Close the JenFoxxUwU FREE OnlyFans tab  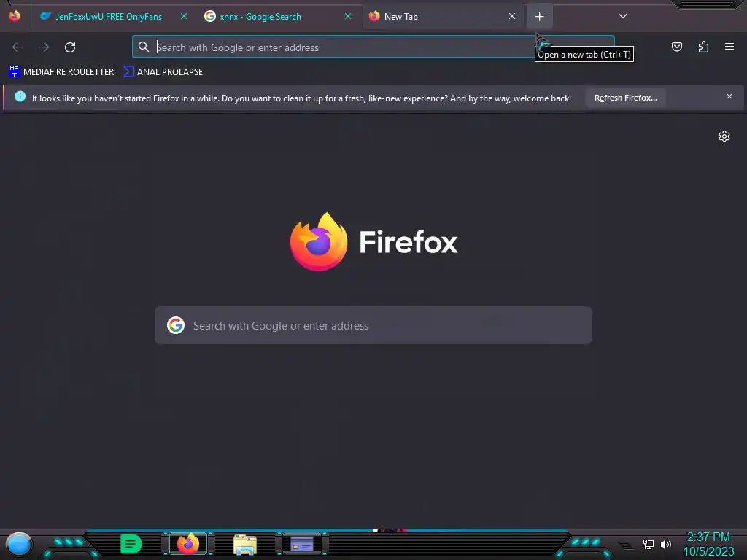coord(183,16)
